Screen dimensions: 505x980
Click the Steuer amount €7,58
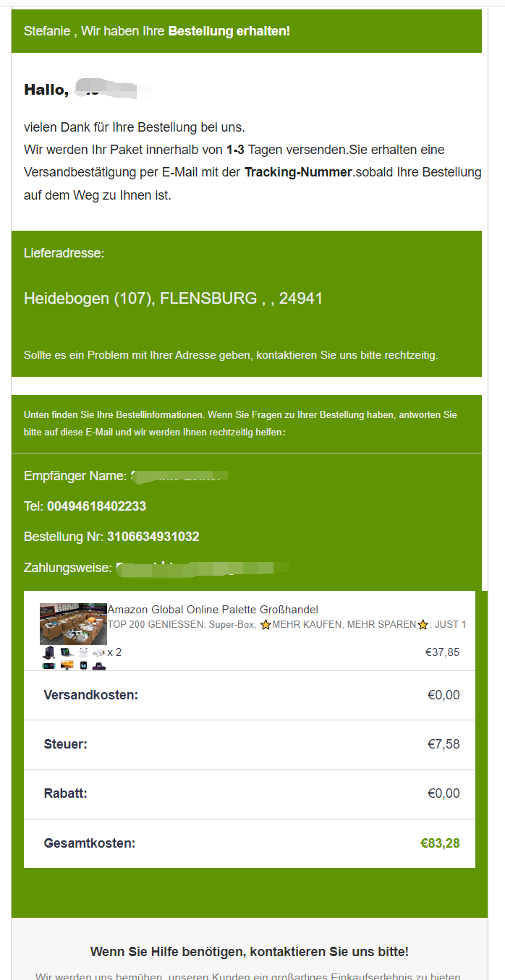pyautogui.click(x=444, y=744)
